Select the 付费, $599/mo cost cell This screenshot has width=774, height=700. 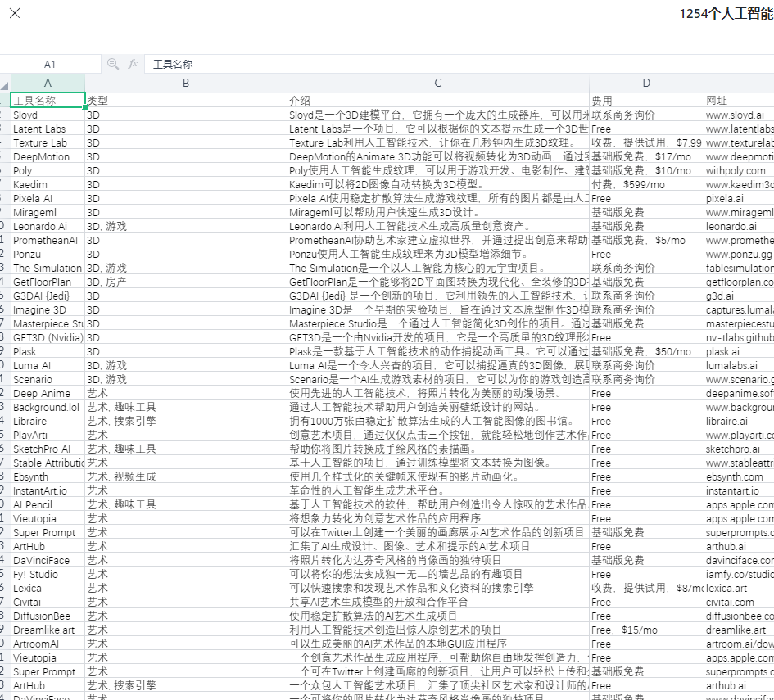(647, 184)
